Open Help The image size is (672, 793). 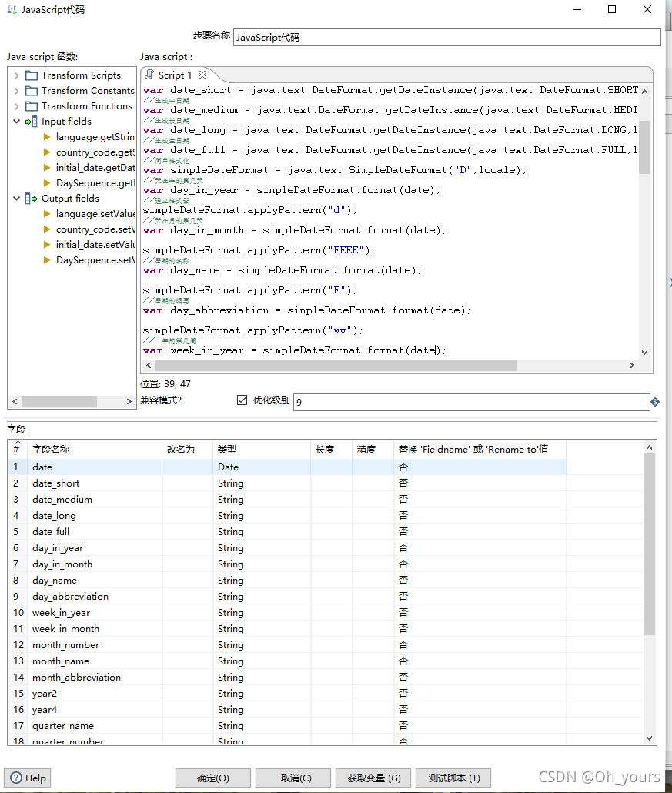(28, 778)
